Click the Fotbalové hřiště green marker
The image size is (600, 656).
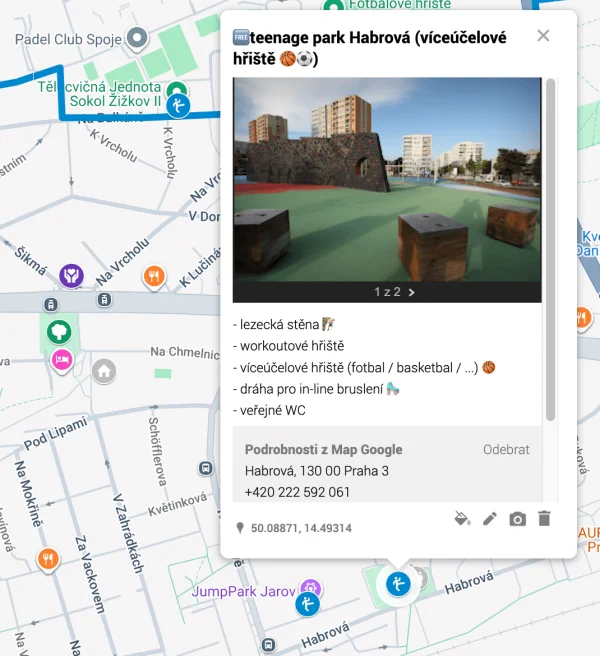tap(333, 7)
